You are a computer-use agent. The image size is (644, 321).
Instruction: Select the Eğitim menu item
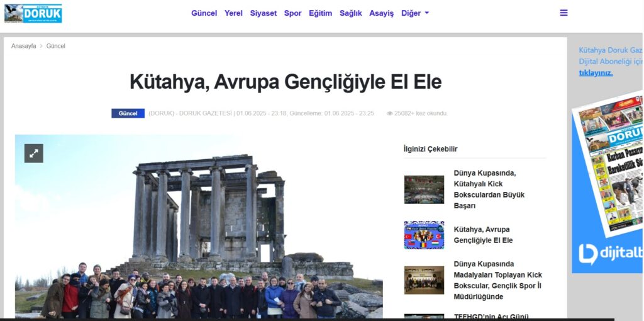coord(320,13)
